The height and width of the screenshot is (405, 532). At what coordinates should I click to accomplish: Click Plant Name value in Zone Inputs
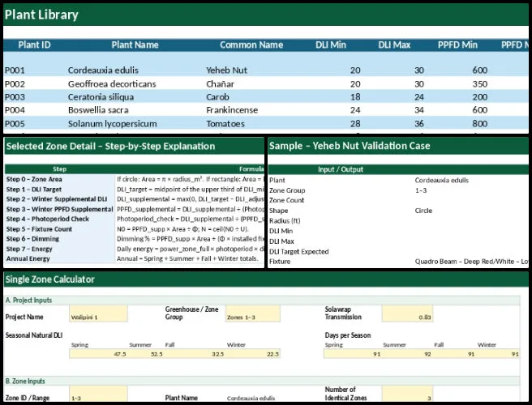251,399
